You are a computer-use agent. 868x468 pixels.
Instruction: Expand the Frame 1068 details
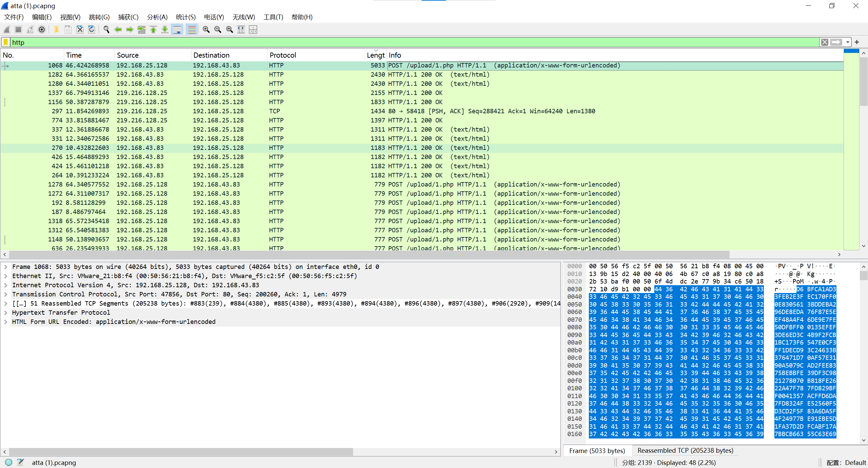click(6, 267)
